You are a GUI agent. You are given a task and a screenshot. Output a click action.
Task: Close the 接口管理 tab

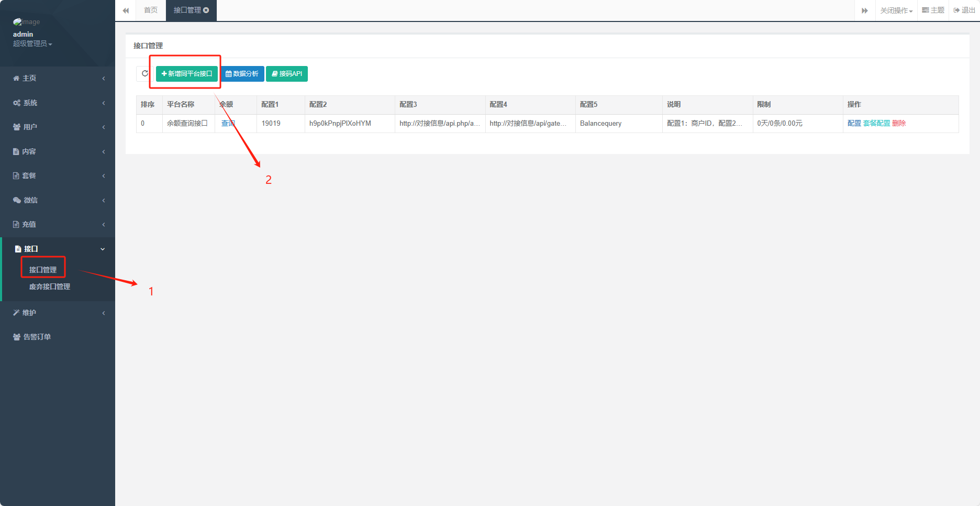coord(206,10)
